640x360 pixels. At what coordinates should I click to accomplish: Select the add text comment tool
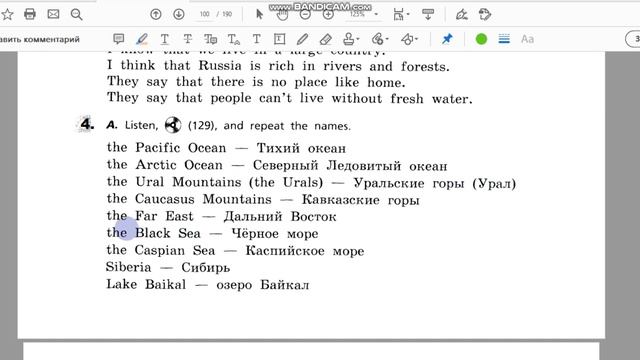pos(256,39)
